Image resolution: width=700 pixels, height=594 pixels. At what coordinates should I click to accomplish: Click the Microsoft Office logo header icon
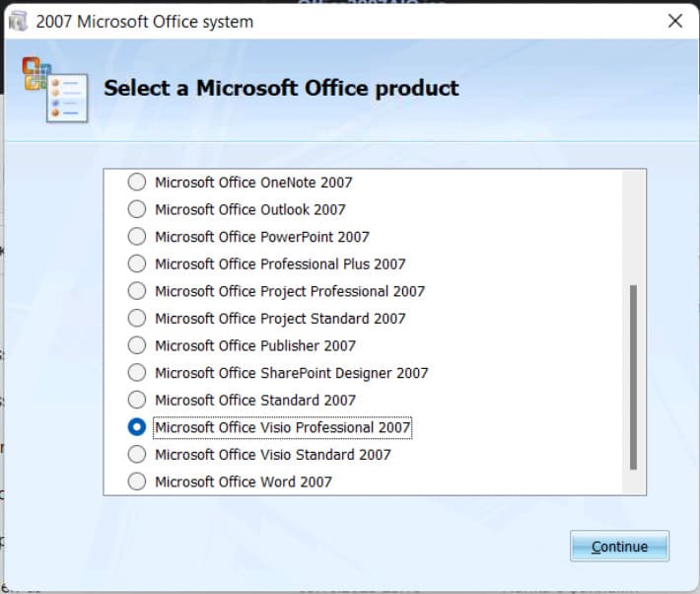click(54, 89)
